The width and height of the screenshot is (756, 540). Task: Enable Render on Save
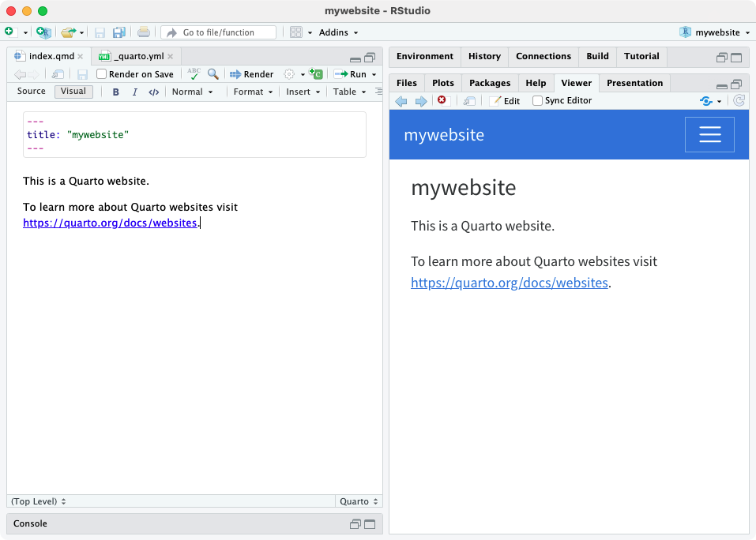[x=101, y=73]
